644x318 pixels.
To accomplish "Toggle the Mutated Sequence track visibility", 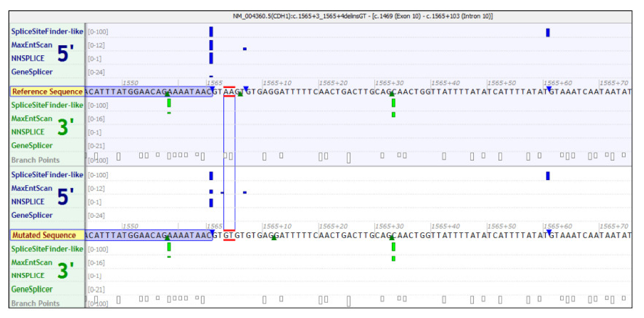I will 43,235.
